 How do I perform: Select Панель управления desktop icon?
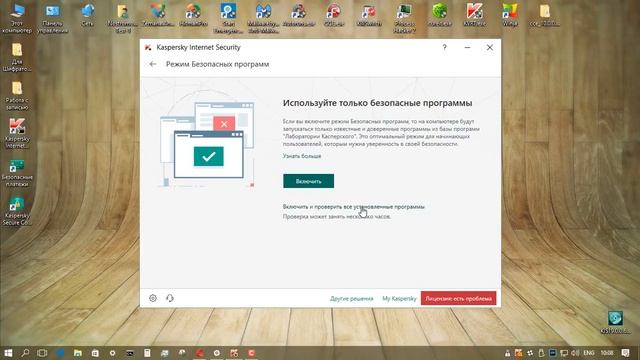click(52, 18)
